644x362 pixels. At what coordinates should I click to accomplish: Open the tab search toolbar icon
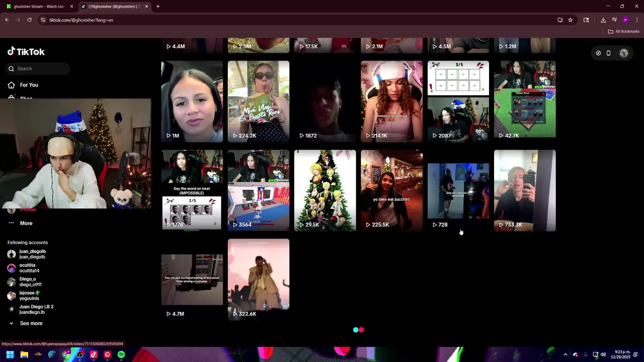586,20
